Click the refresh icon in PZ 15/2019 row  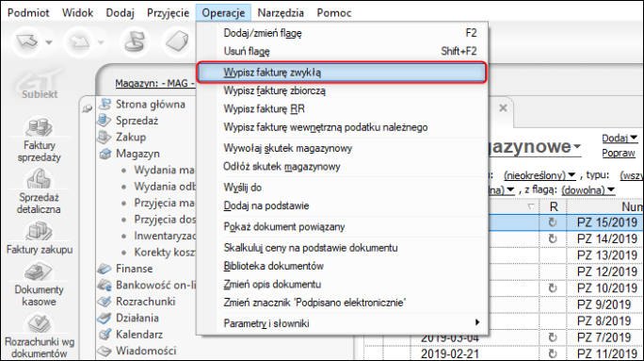[x=553, y=222]
